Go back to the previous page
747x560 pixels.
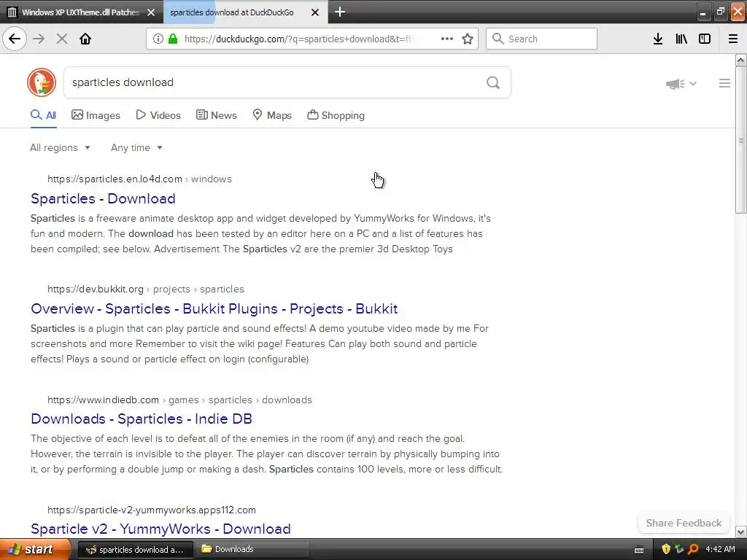[15, 39]
